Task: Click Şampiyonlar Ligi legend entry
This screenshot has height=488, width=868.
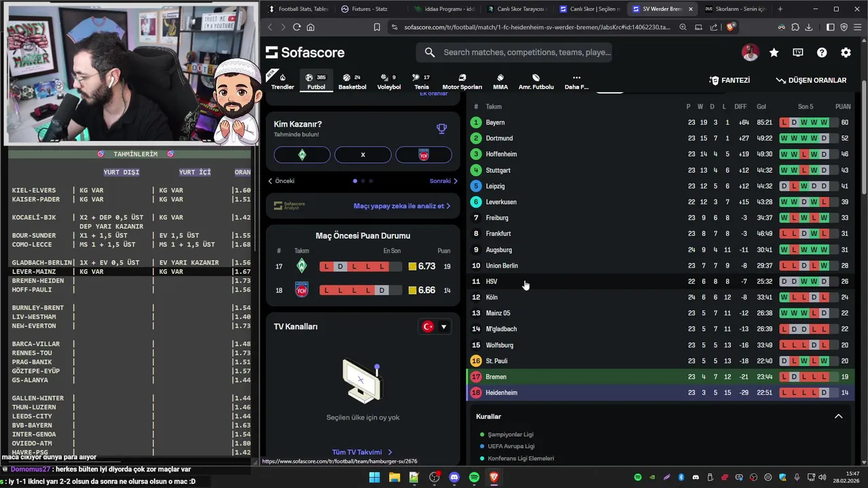Action: [x=511, y=434]
